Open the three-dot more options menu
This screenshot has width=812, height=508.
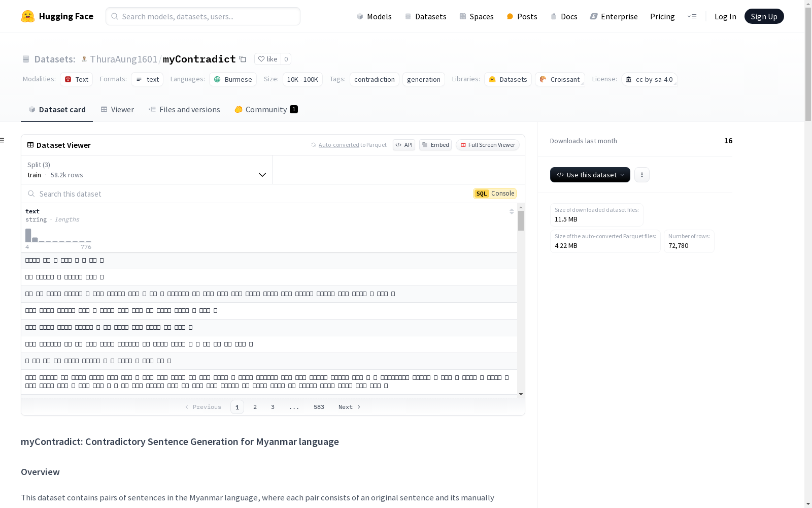tap(642, 175)
